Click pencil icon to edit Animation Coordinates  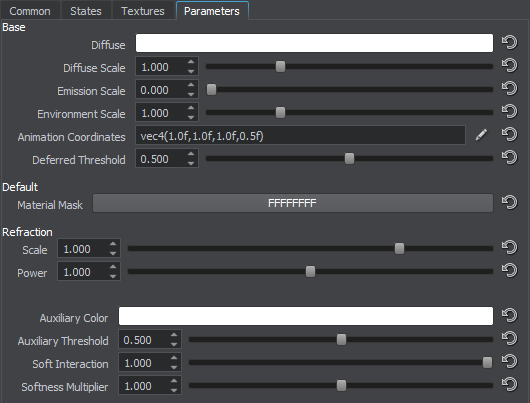click(x=481, y=135)
